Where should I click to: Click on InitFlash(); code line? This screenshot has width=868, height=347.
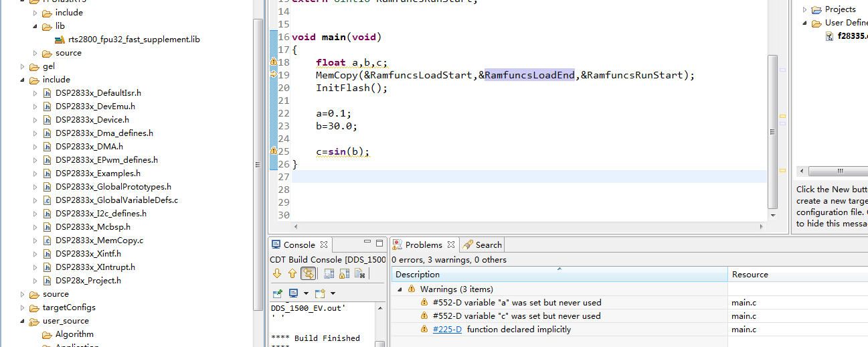(352, 88)
